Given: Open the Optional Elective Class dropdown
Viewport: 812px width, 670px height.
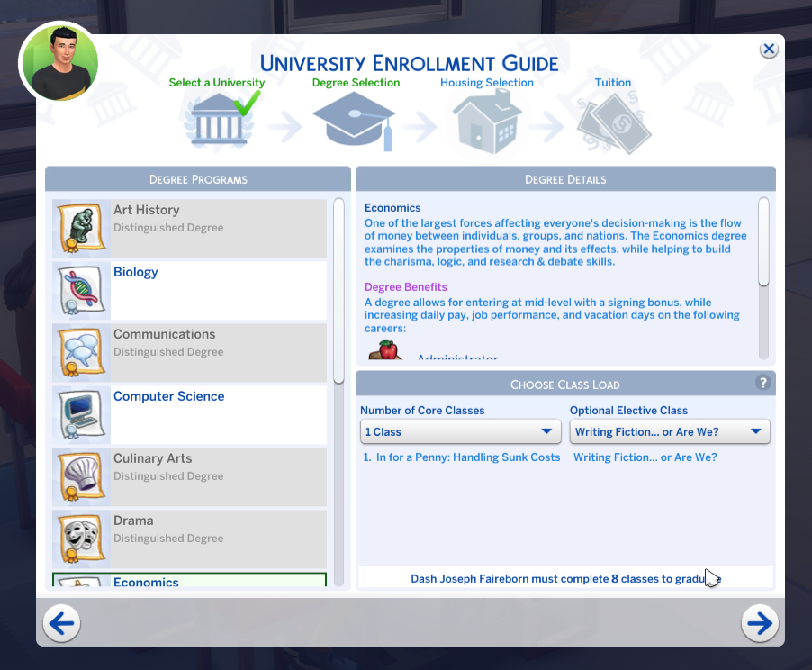Looking at the screenshot, I should 670,431.
